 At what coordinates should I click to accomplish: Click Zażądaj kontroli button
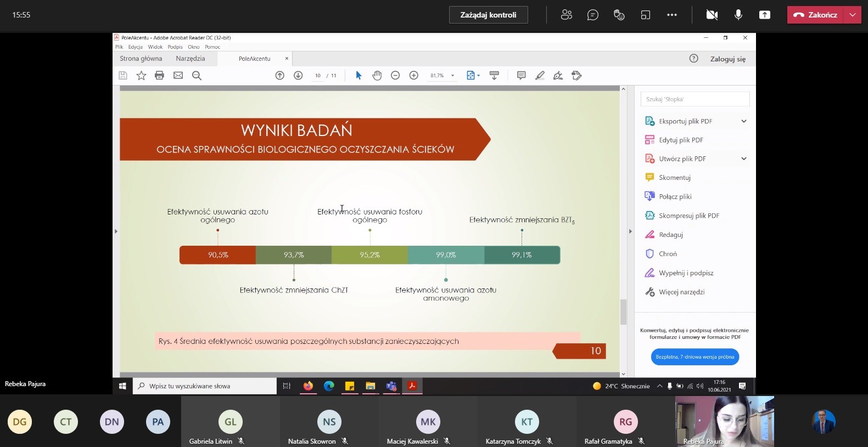(x=488, y=15)
